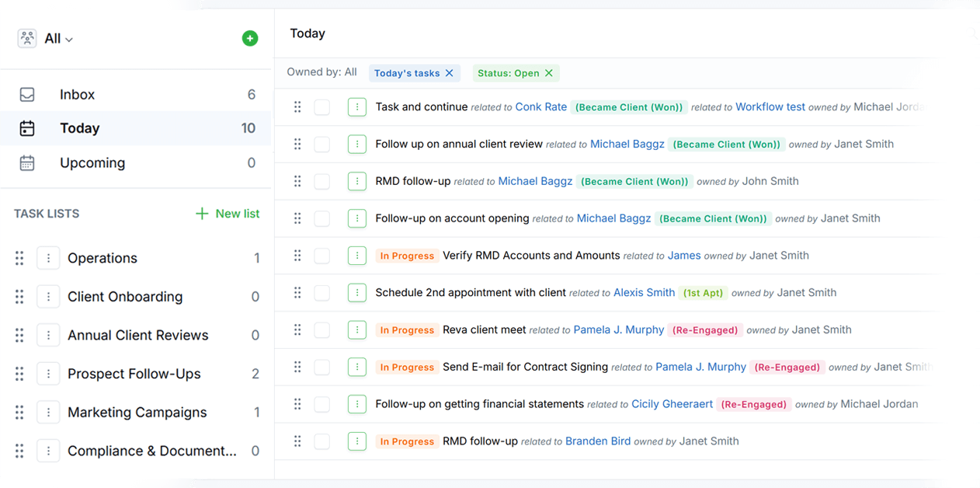Open green options menu for account opening task

[x=357, y=219]
